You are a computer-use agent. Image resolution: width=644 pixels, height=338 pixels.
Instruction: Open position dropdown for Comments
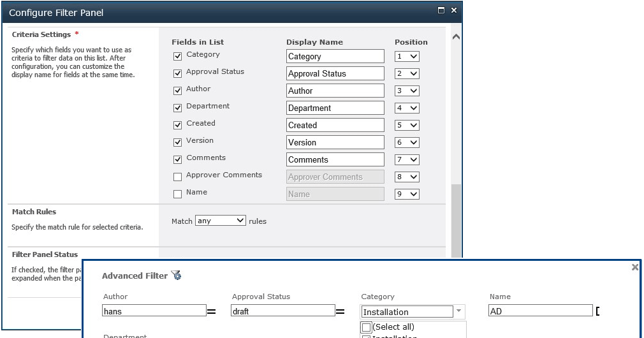point(407,160)
